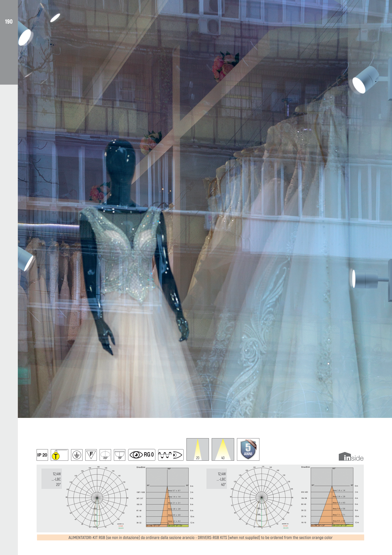Select the 40 degree beam angle thumbnail
The width and height of the screenshot is (392, 555).
[223, 449]
